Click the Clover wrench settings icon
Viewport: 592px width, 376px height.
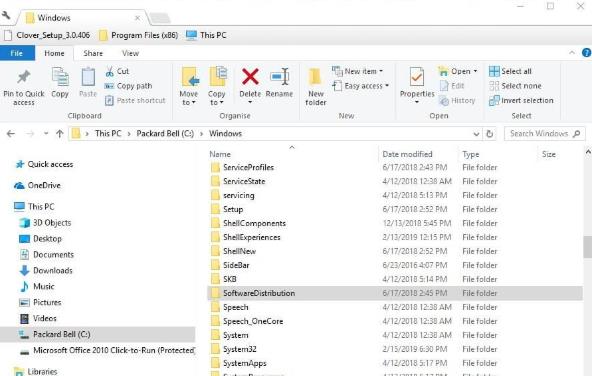coord(6,16)
